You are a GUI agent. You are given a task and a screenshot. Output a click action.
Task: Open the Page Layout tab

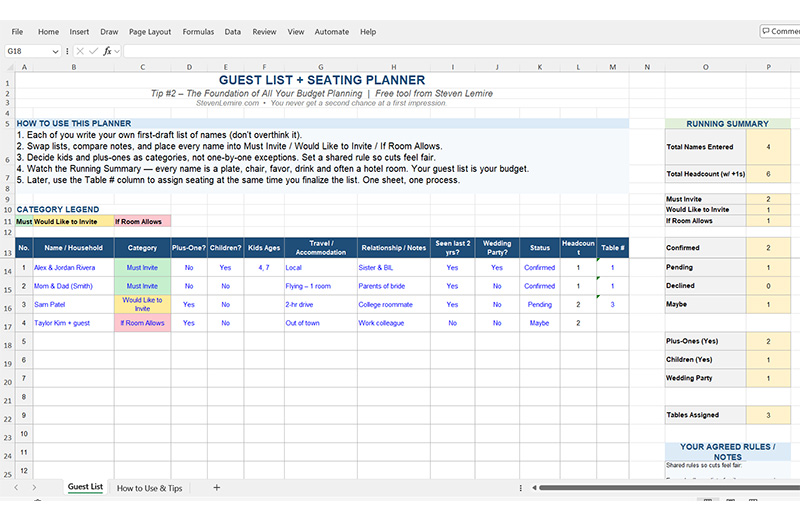click(150, 32)
